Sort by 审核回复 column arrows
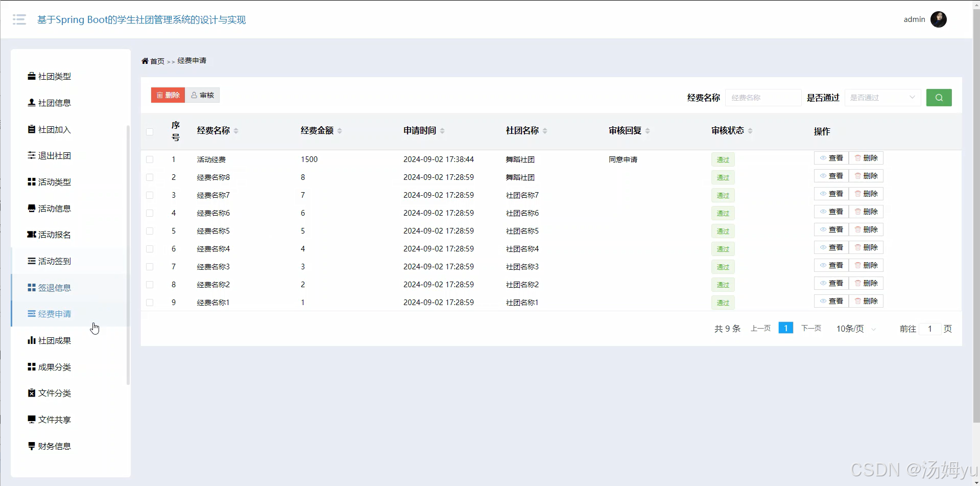Image resolution: width=980 pixels, height=486 pixels. pos(648,131)
